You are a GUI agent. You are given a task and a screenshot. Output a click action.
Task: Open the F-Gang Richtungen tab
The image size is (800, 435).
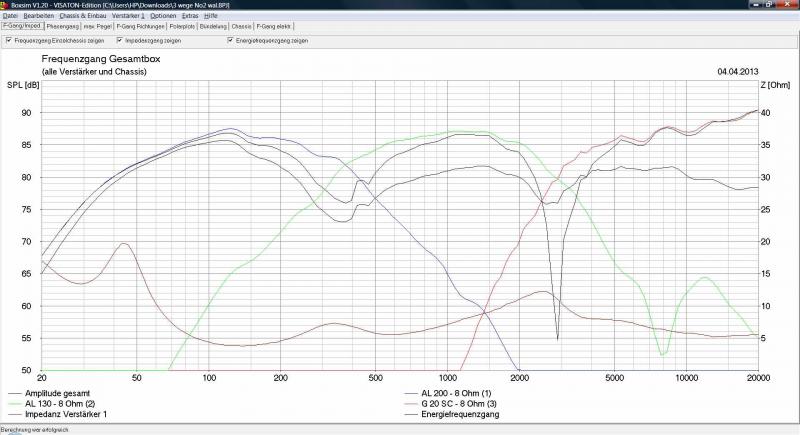pyautogui.click(x=142, y=26)
